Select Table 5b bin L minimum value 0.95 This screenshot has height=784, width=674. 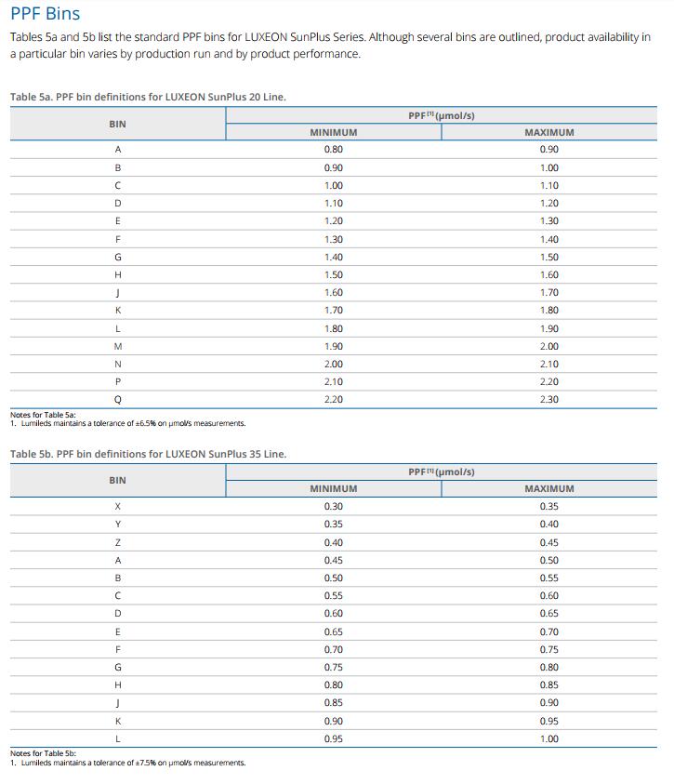coord(333,739)
